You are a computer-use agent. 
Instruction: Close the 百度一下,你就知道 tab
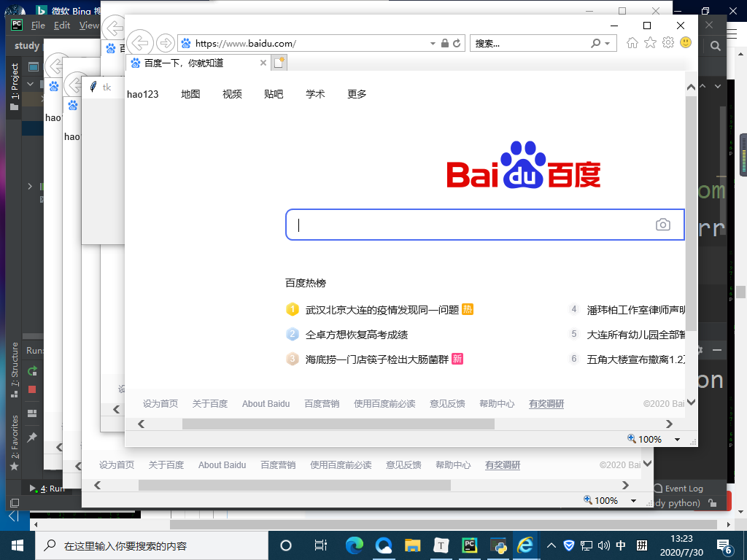point(263,63)
